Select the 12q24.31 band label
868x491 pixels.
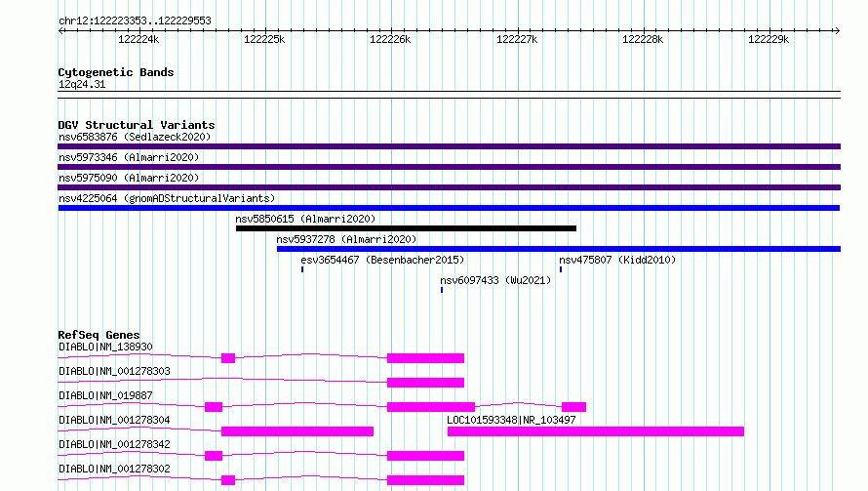pyautogui.click(x=82, y=84)
